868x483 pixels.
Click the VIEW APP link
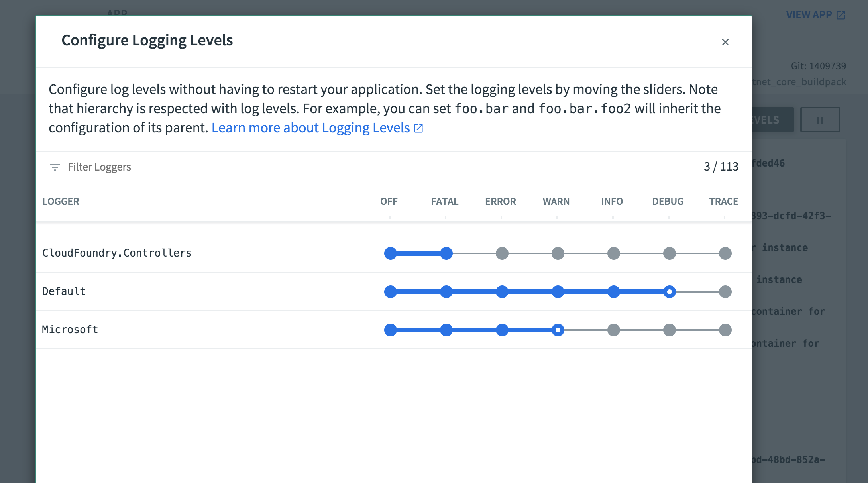(x=809, y=15)
